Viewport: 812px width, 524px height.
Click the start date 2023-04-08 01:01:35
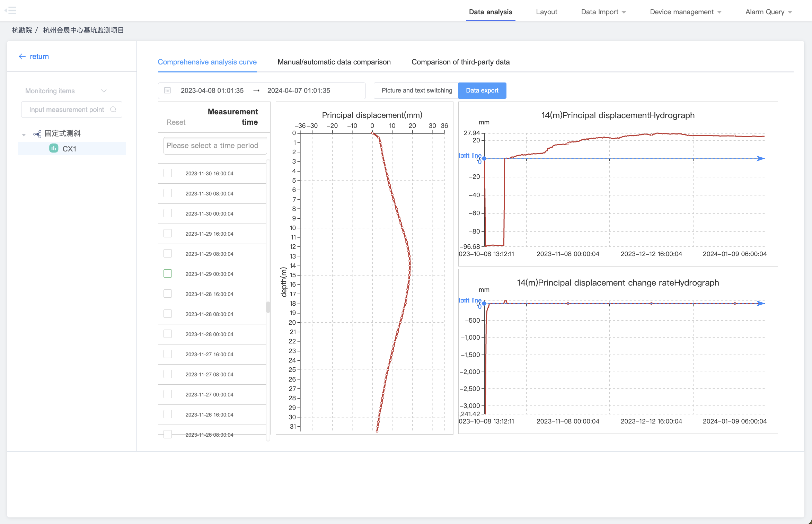[x=212, y=90]
